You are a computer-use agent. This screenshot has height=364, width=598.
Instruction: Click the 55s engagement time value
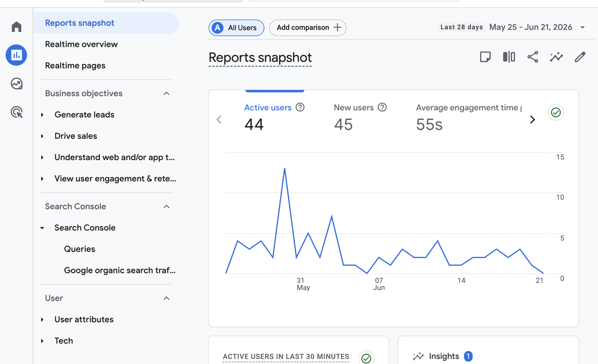point(429,124)
